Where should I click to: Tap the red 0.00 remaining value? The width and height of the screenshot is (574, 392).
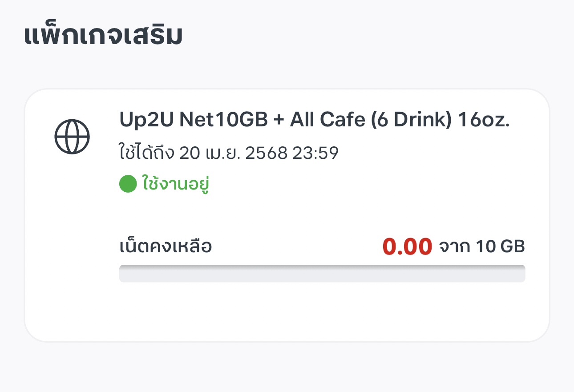tap(407, 247)
